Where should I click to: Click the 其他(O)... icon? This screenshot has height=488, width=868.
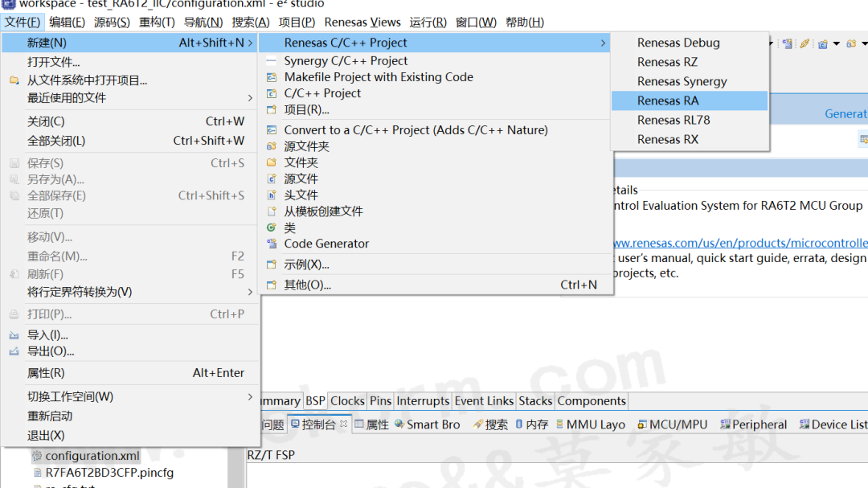coord(272,285)
